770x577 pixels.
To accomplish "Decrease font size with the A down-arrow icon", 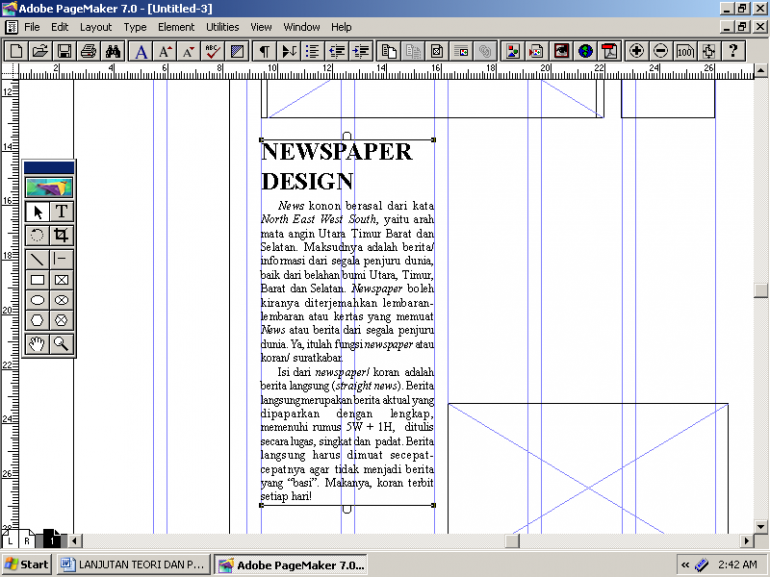I will coord(189,51).
